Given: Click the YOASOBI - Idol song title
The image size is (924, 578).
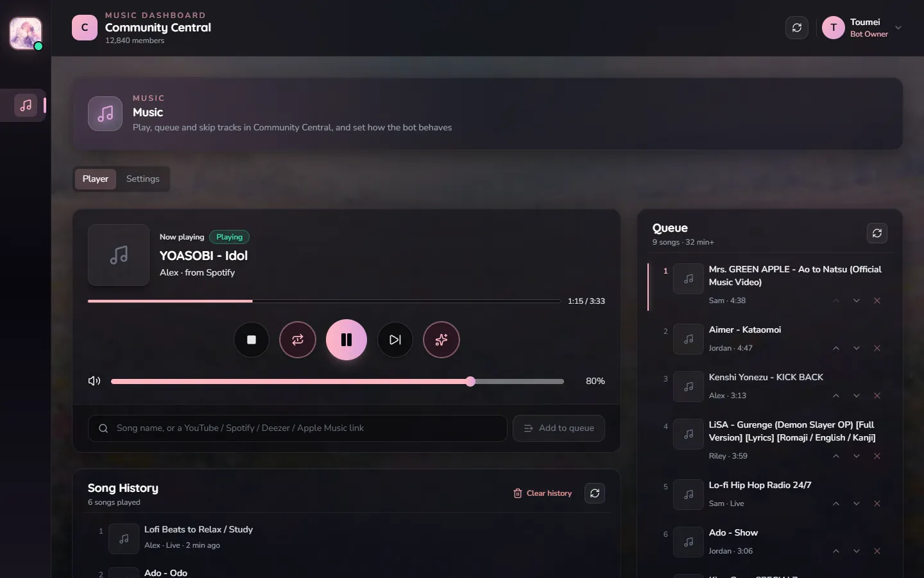Looking at the screenshot, I should [203, 256].
